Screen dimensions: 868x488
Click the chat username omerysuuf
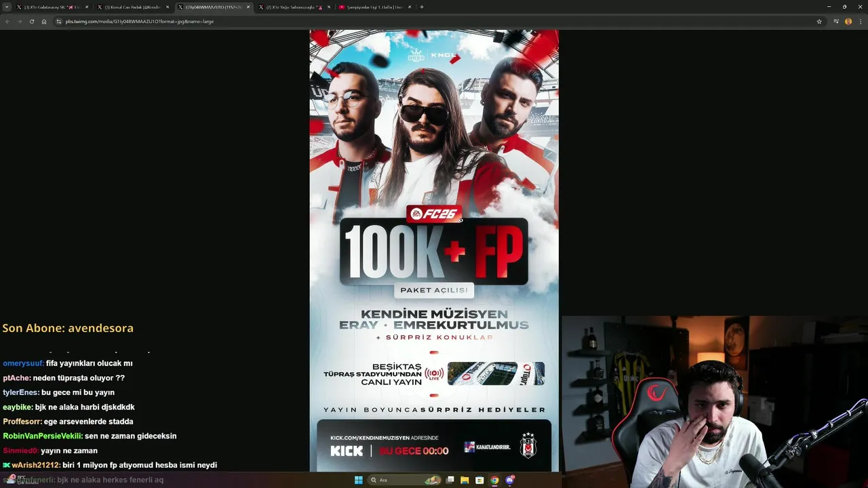tap(23, 363)
